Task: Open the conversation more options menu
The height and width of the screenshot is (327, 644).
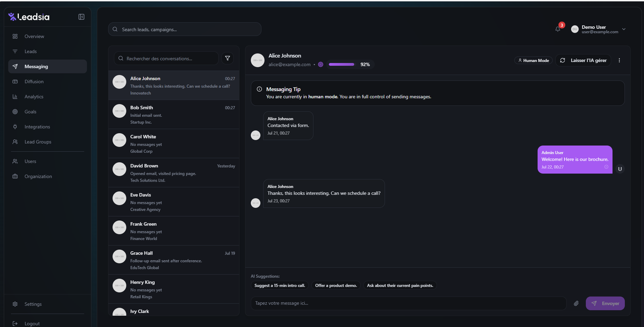Action: [619, 60]
